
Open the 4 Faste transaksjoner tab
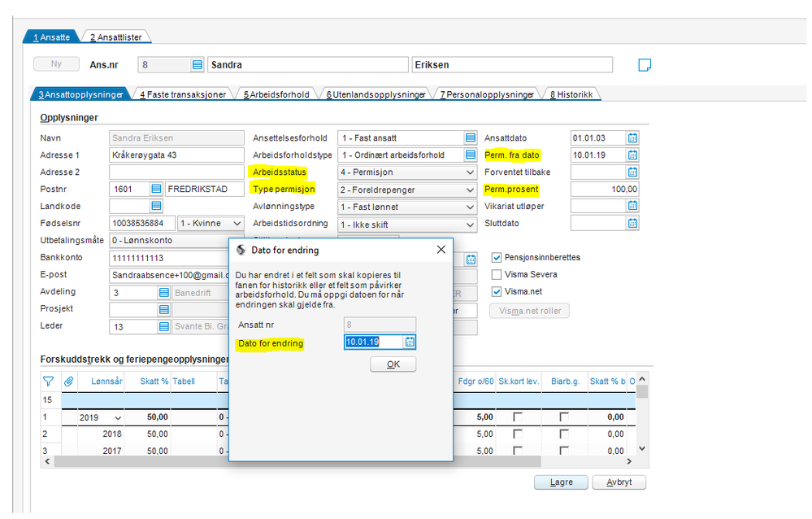[x=183, y=94]
